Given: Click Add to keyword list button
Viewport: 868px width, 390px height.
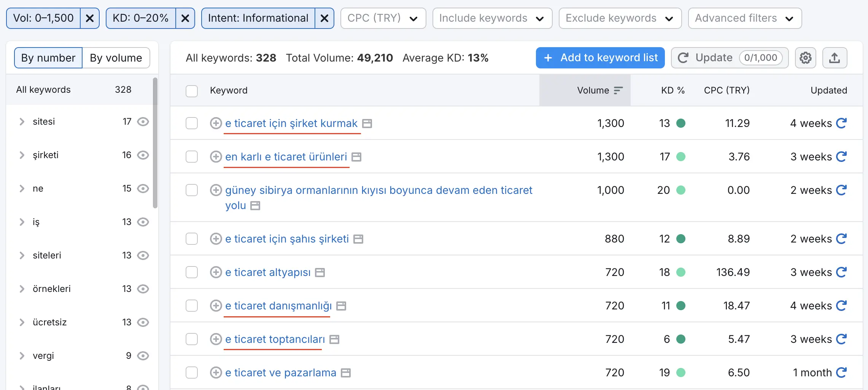Looking at the screenshot, I should 600,58.
